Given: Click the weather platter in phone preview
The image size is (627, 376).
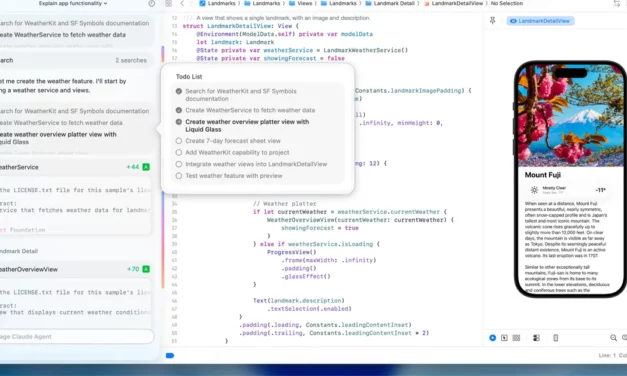Looking at the screenshot, I should pyautogui.click(x=569, y=190).
